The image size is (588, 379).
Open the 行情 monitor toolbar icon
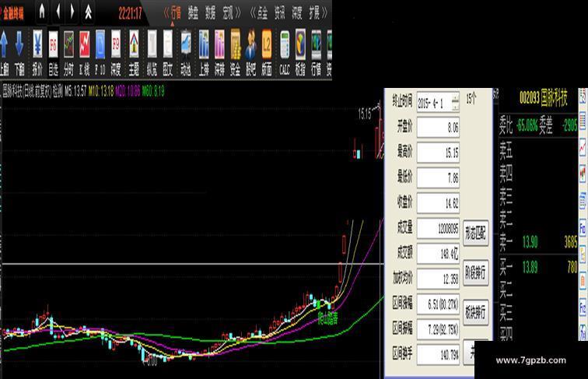coord(316,44)
